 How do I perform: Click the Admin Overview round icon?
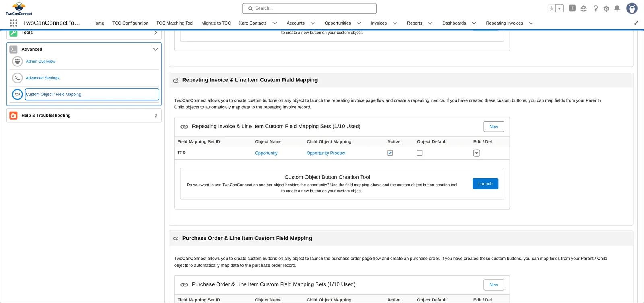[17, 61]
